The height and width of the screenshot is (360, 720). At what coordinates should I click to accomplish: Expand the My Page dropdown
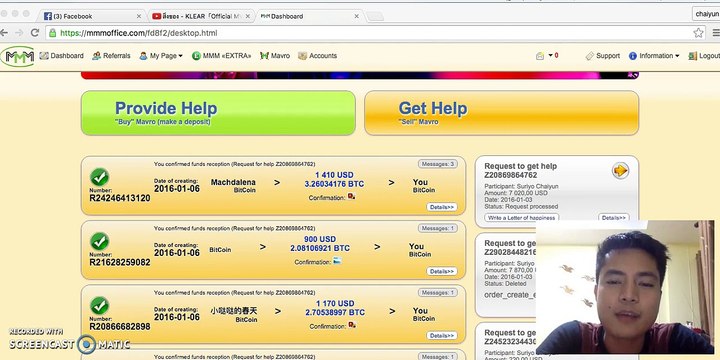point(161,56)
